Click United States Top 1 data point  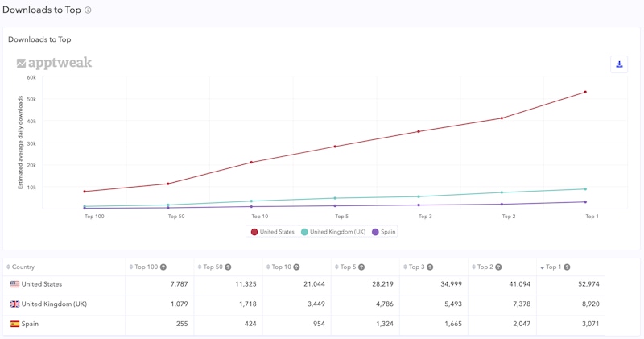pos(585,92)
